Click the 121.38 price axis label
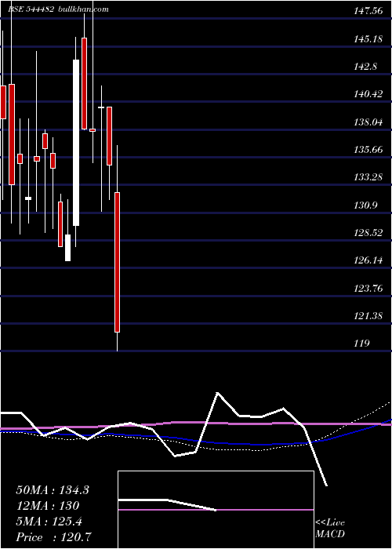392x549 pixels. coord(368,316)
